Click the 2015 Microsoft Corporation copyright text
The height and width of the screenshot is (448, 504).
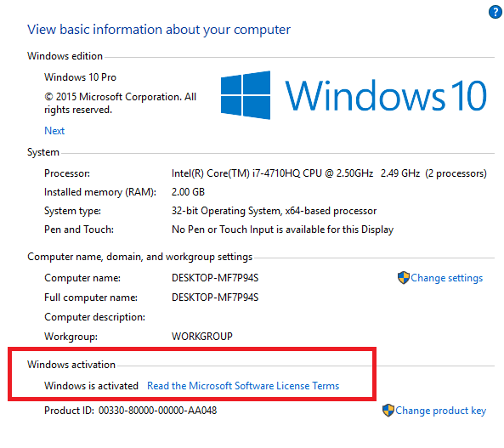[x=120, y=103]
